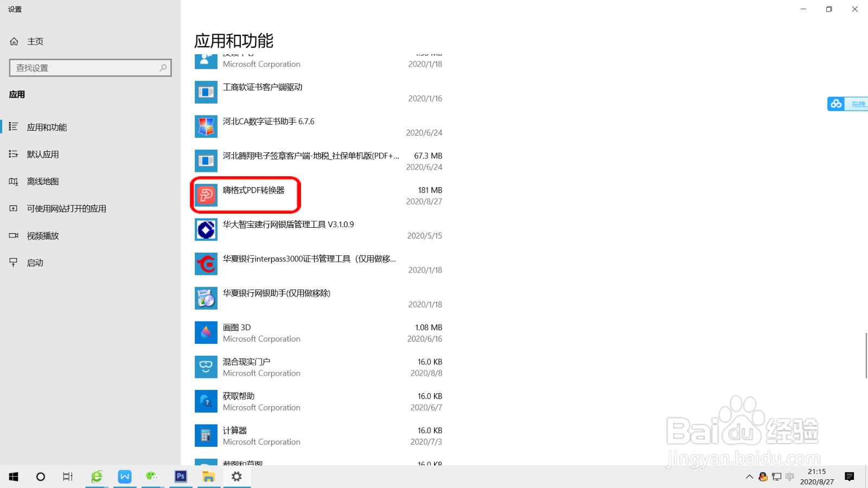Viewport: 868px width, 488px height.
Task: Open the WPS taskbar icon
Action: (x=125, y=477)
